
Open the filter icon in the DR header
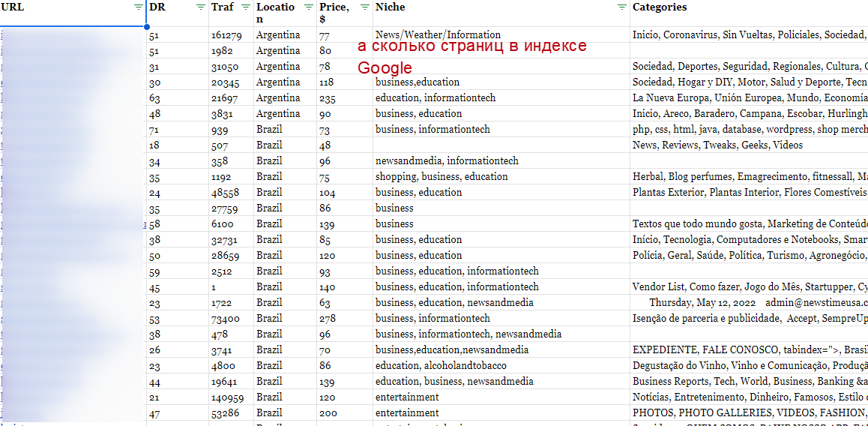(x=200, y=7)
